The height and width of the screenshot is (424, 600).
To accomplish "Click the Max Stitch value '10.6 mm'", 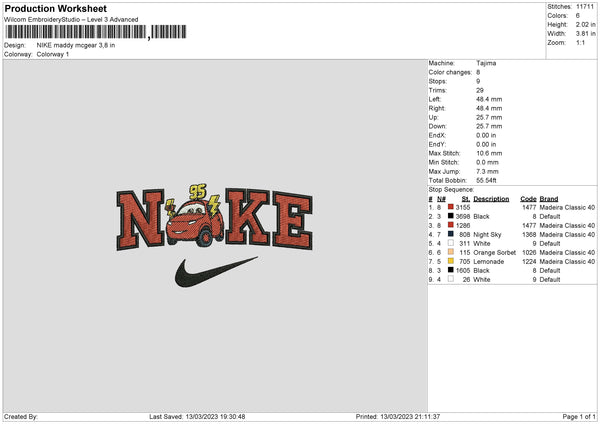I will (x=489, y=153).
